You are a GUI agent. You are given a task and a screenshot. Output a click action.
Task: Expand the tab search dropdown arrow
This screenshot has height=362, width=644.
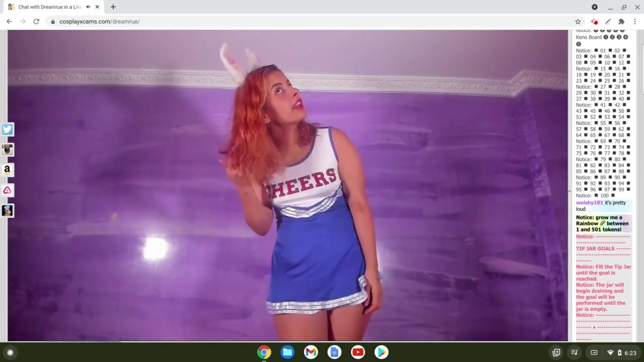click(594, 7)
